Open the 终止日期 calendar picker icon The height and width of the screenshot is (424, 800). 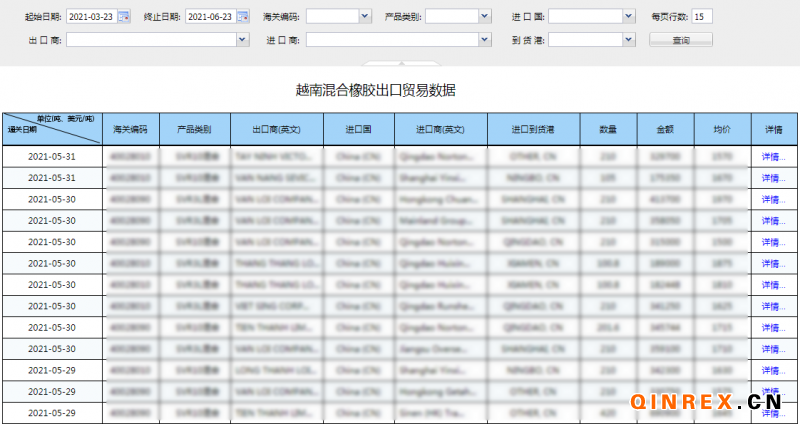[242, 17]
